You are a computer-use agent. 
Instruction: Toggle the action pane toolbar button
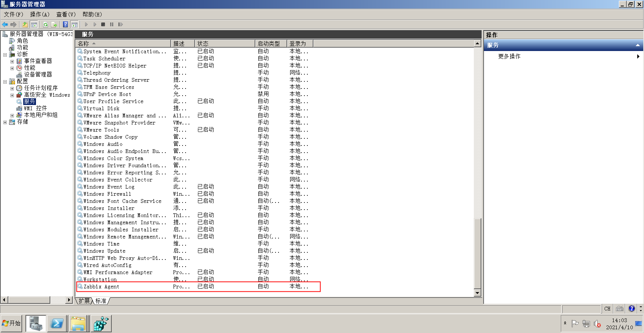click(x=74, y=24)
